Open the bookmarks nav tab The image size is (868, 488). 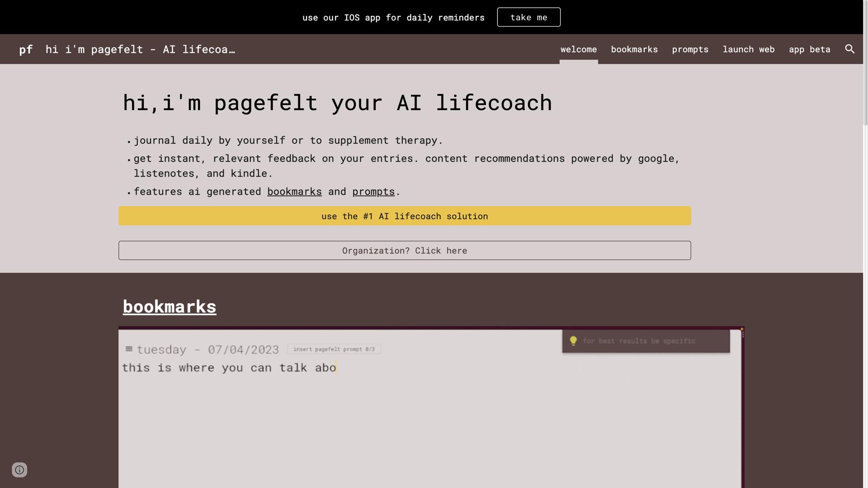[634, 49]
